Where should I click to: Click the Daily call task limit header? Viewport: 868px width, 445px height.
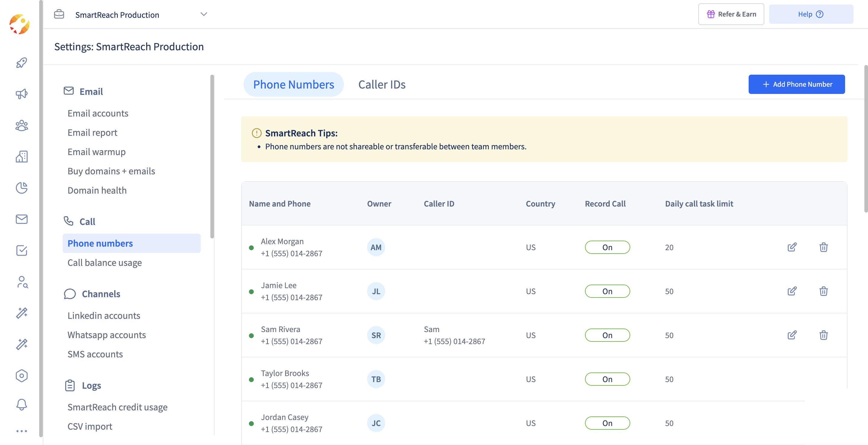point(699,204)
